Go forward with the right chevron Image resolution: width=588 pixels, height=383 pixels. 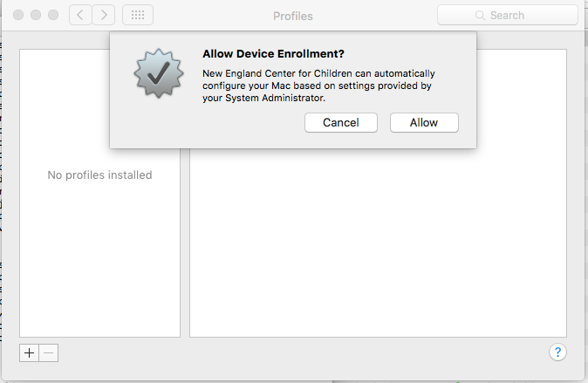click(x=104, y=15)
